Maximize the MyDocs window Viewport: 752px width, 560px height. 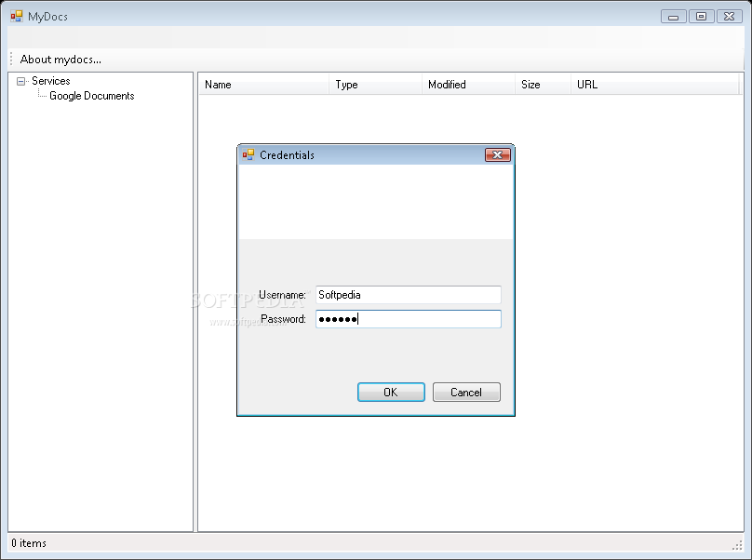click(701, 17)
